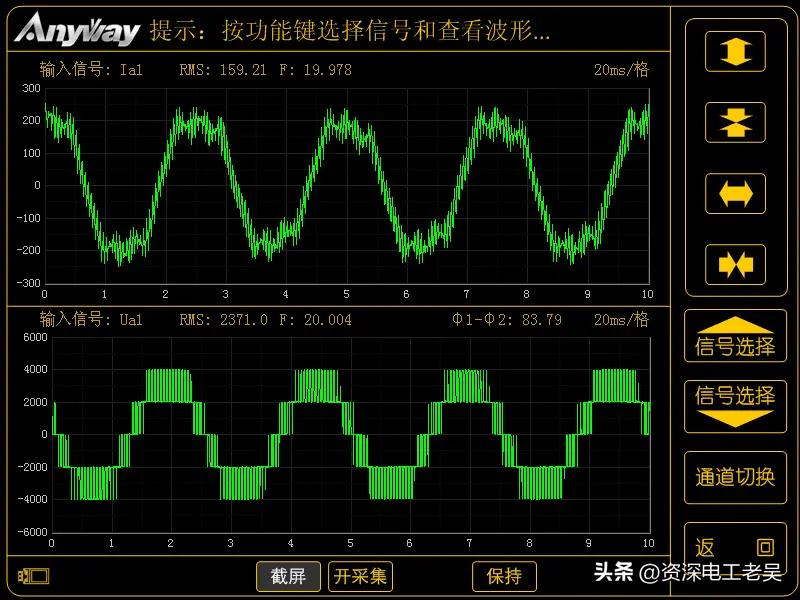Click the horizontal timebase expand icon
This screenshot has width=800, height=600.
coord(735,193)
